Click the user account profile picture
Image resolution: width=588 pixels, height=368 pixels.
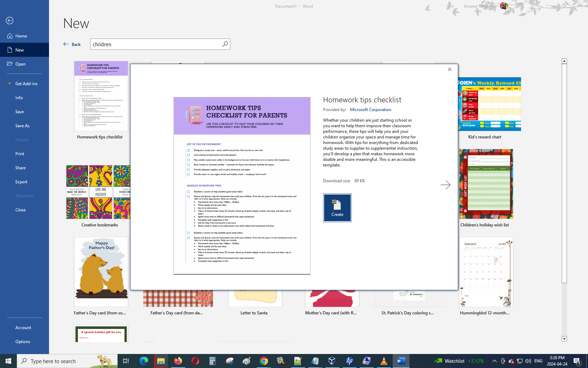[x=504, y=6]
